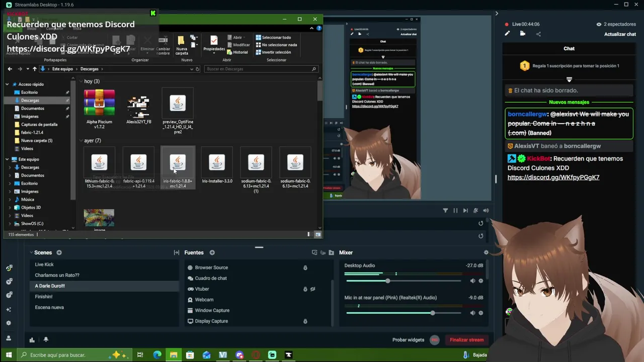Open Task View on the taskbar
The width and height of the screenshot is (644, 362).
point(140,355)
